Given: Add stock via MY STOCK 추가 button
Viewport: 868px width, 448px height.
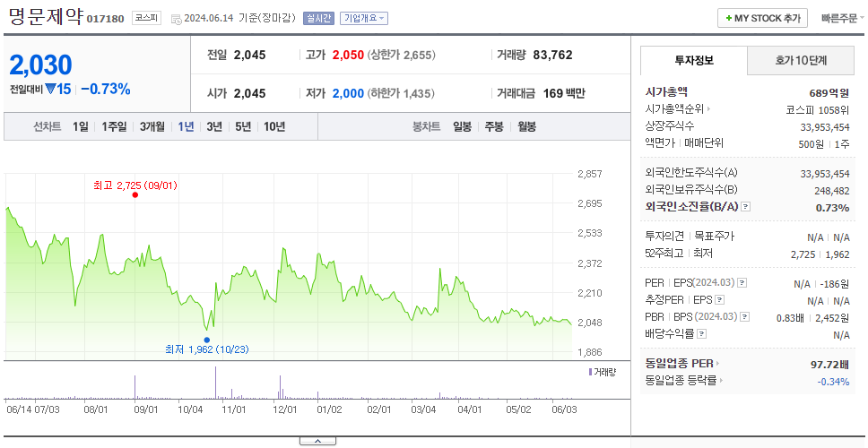Looking at the screenshot, I should pyautogui.click(x=763, y=18).
